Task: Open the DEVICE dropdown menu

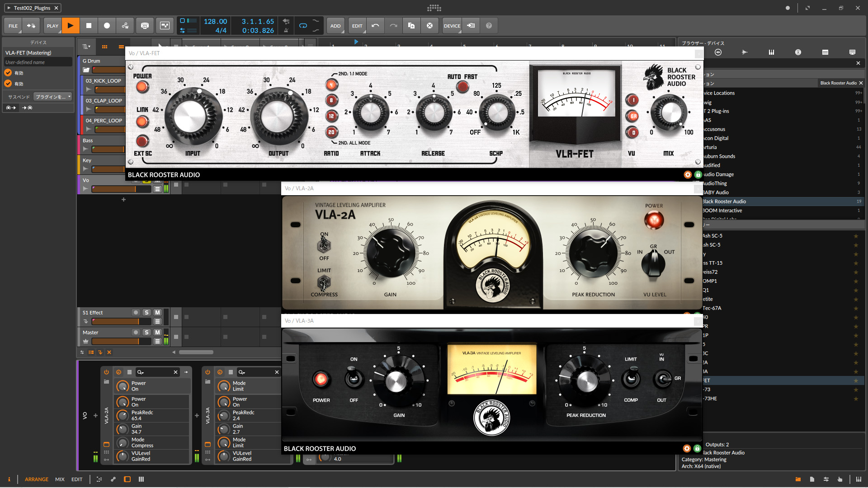Action: tap(452, 26)
